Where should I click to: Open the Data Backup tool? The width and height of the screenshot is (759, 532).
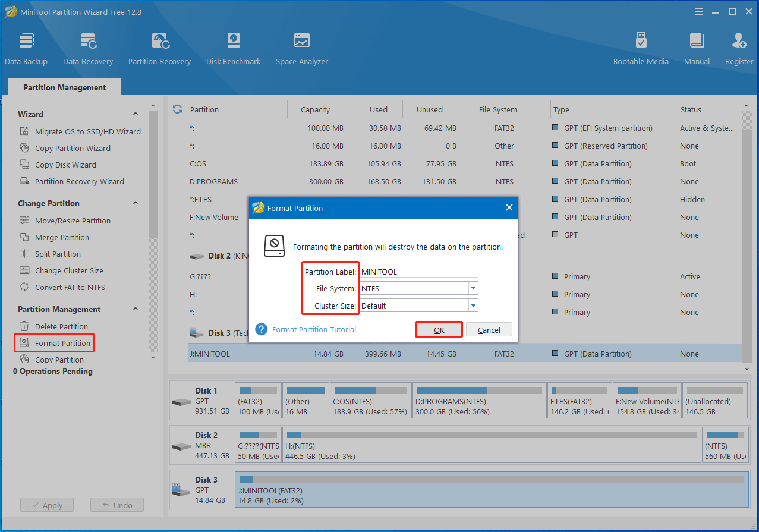pos(26,49)
